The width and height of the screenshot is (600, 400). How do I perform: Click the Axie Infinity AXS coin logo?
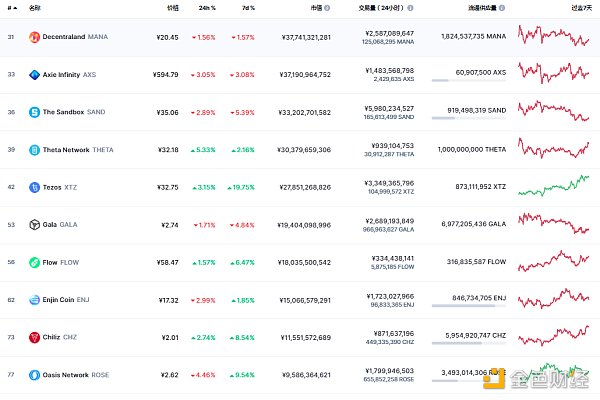click(34, 75)
